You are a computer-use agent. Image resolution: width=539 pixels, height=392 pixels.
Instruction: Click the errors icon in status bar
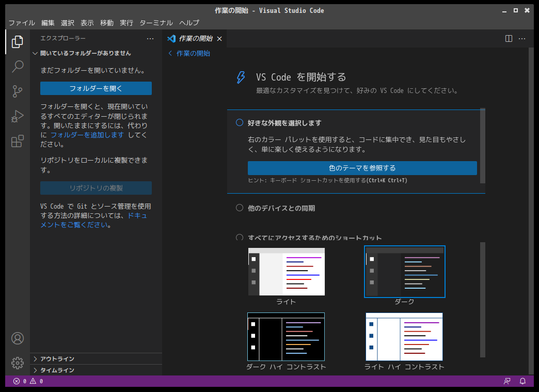coord(16,381)
